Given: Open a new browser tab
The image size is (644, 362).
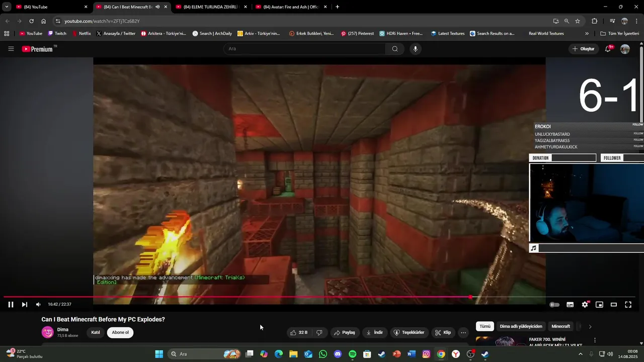Looking at the screenshot, I should click(337, 7).
